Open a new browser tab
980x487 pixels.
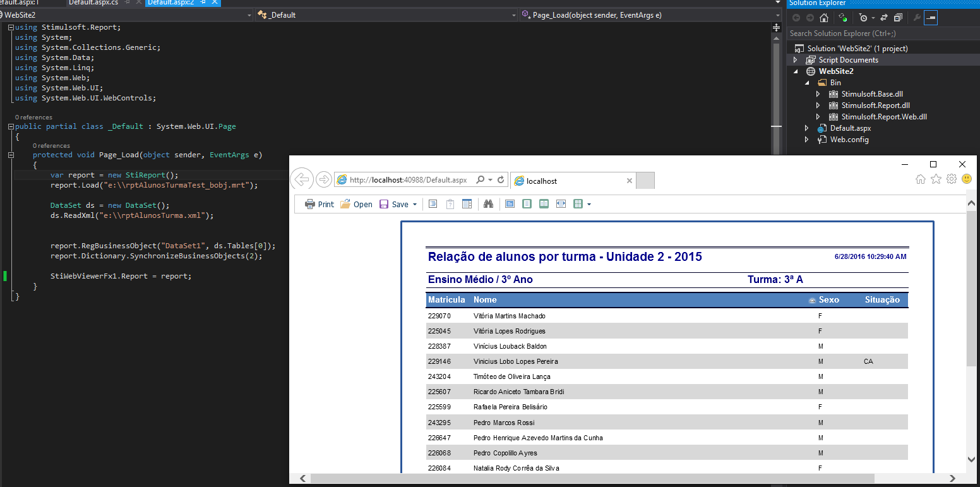point(645,181)
